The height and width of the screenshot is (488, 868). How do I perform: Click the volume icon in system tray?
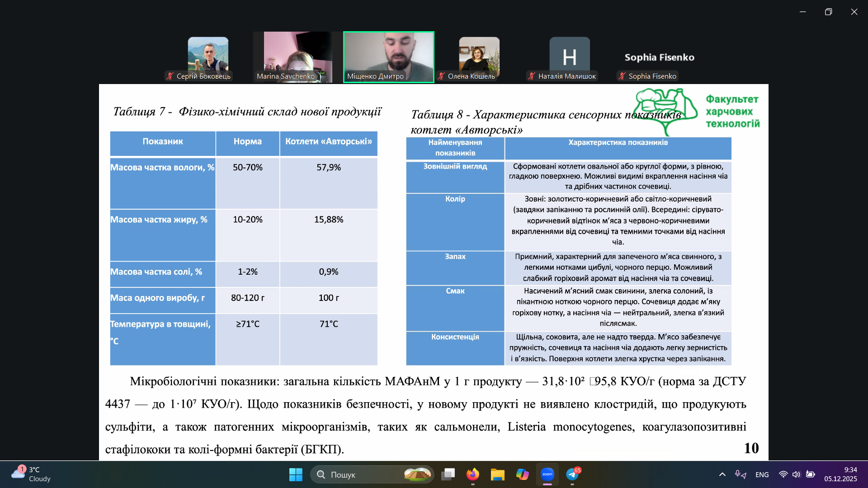coord(796,474)
